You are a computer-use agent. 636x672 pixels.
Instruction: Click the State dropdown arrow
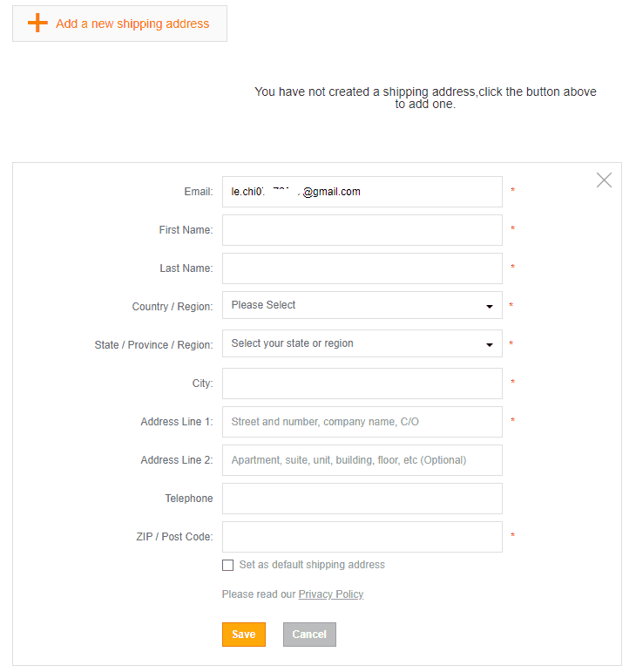coord(490,344)
